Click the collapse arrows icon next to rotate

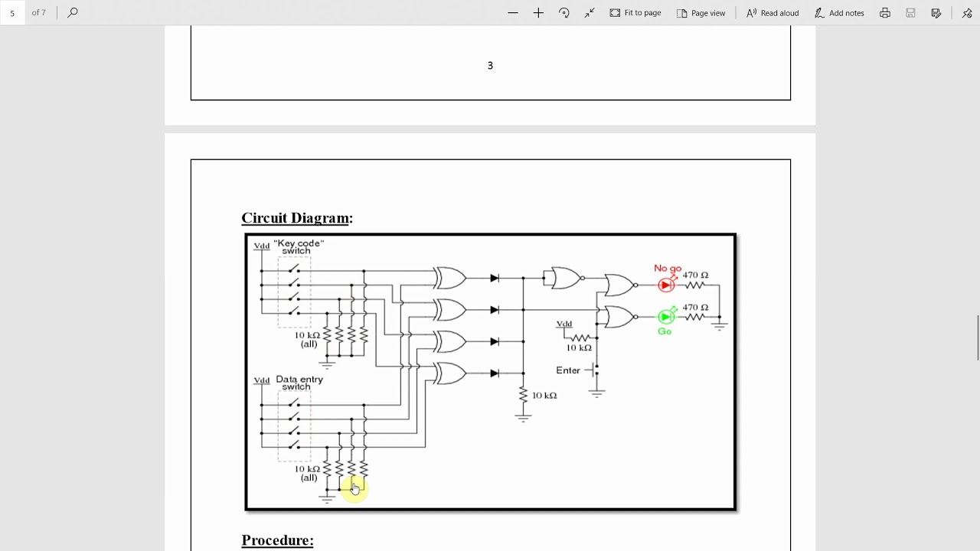tap(590, 12)
